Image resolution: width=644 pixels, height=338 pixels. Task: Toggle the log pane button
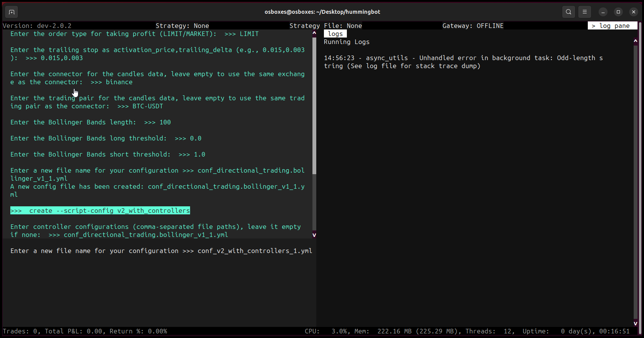[x=612, y=26]
